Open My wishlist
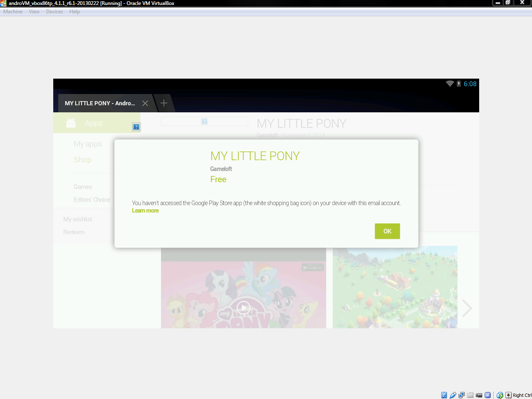Viewport: 532px width, 399px height. [78, 219]
